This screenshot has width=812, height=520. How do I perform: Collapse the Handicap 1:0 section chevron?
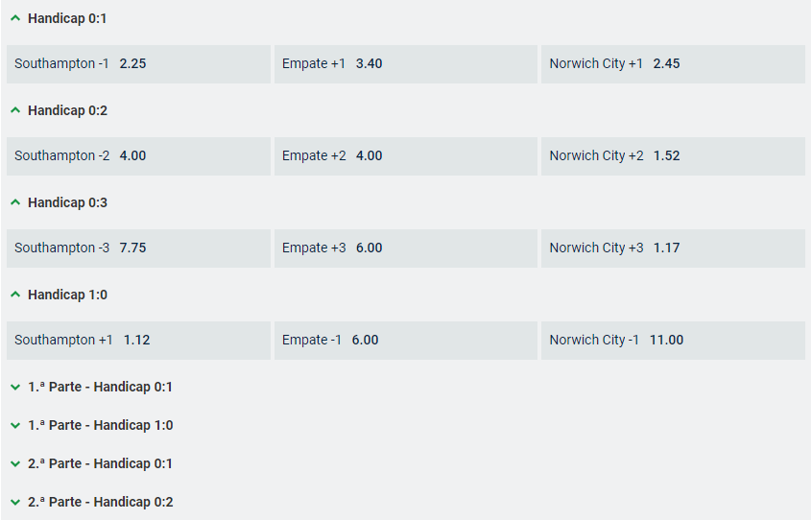(15, 295)
